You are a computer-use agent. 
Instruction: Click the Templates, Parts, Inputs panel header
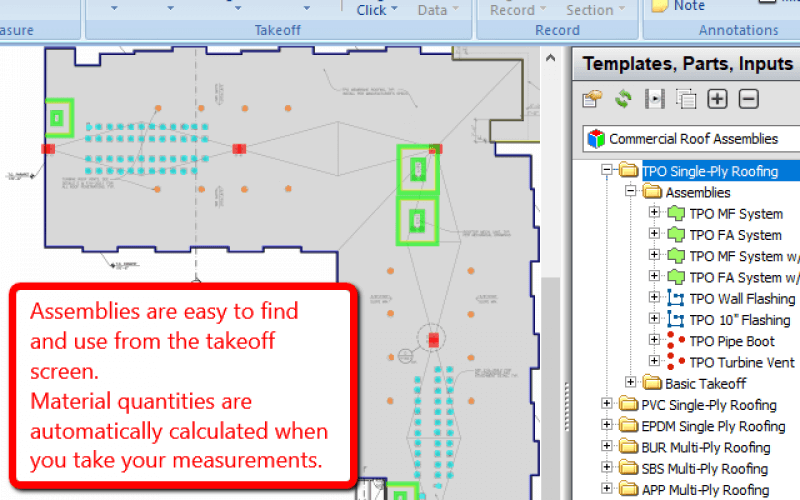tap(688, 64)
